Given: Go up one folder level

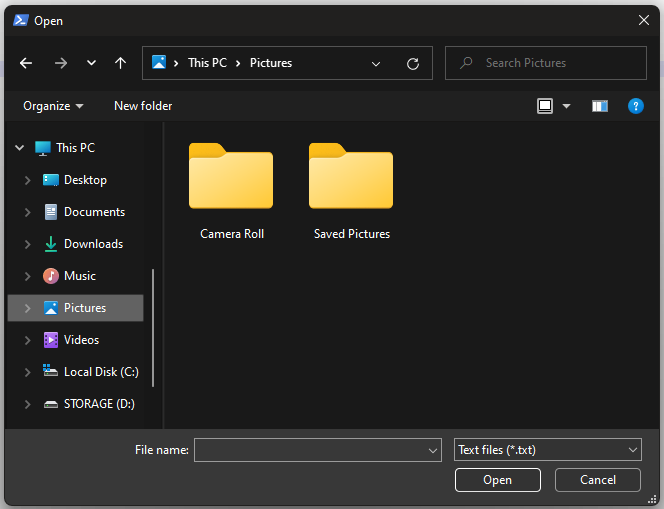Looking at the screenshot, I should point(120,63).
